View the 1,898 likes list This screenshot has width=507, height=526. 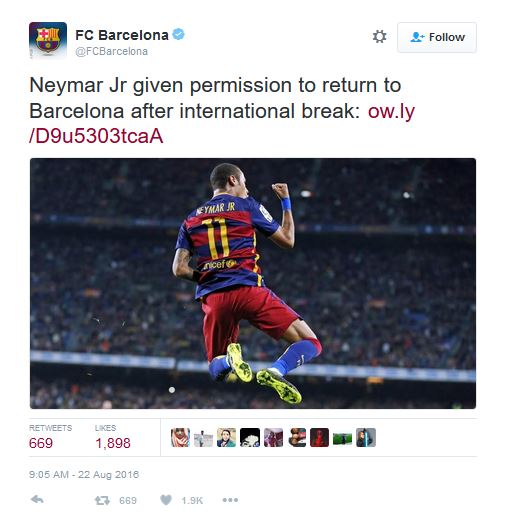point(113,437)
